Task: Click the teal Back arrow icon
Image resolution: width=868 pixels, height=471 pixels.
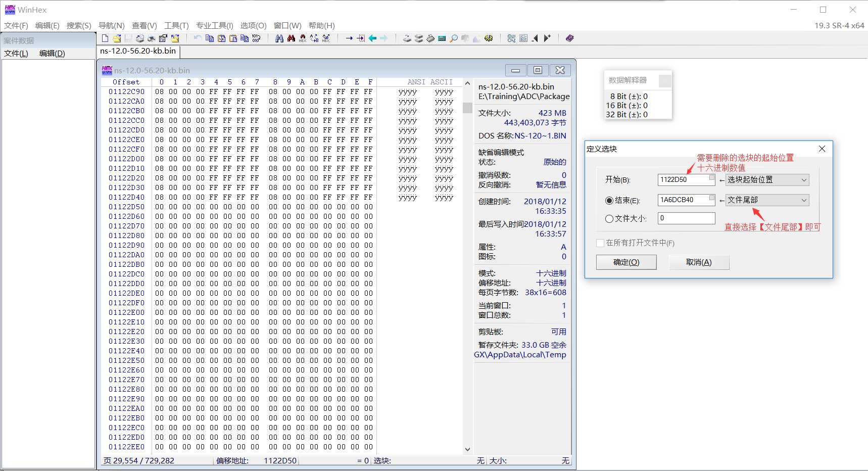Action: coord(372,38)
